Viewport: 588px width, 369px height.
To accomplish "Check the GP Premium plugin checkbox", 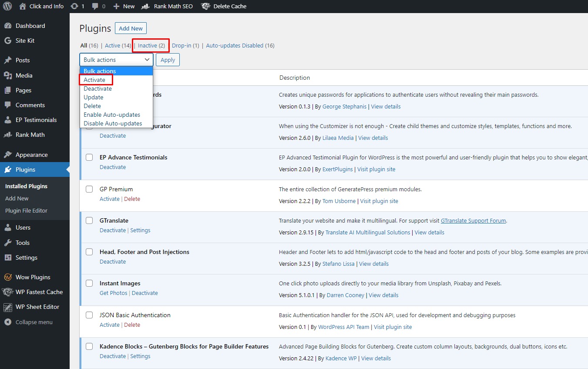I will (x=89, y=189).
